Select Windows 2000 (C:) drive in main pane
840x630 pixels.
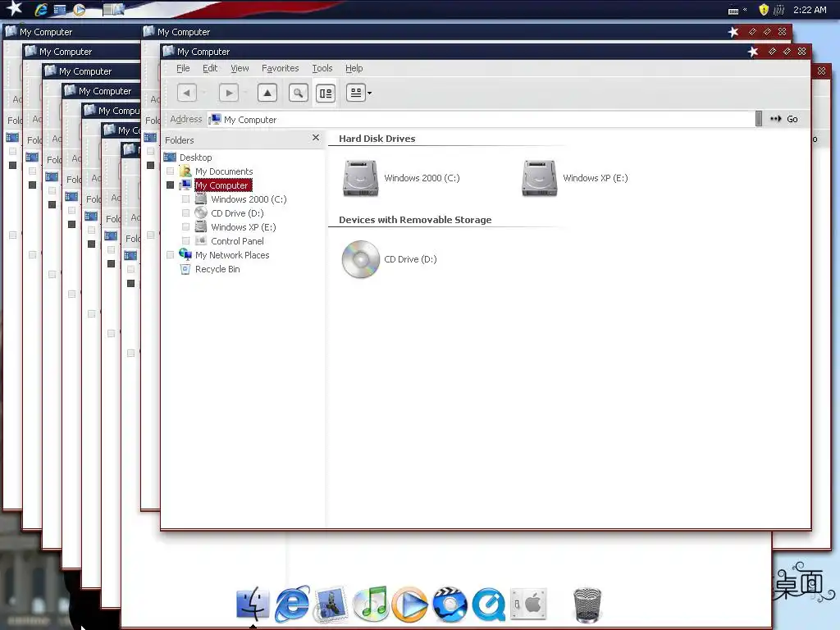pyautogui.click(x=401, y=178)
